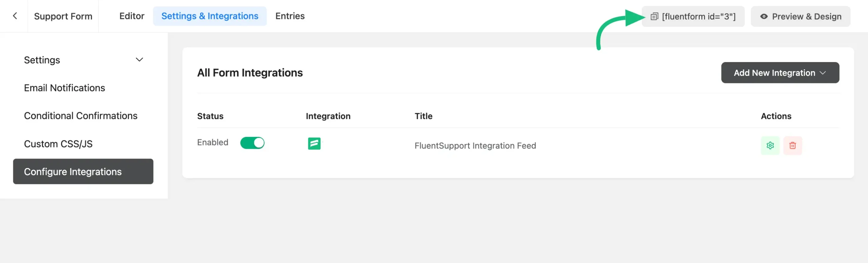868x263 pixels.
Task: Click the chevron next to Add New Integration
Action: pos(823,73)
